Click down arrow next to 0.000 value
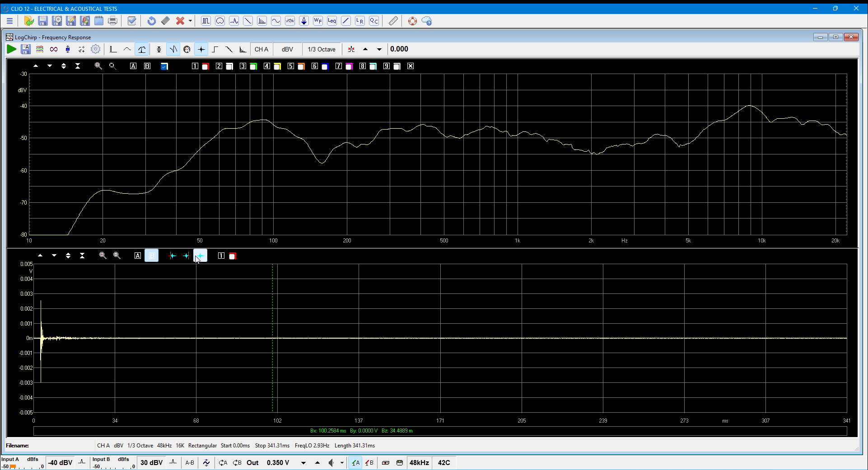This screenshot has height=470, width=868. pos(379,49)
